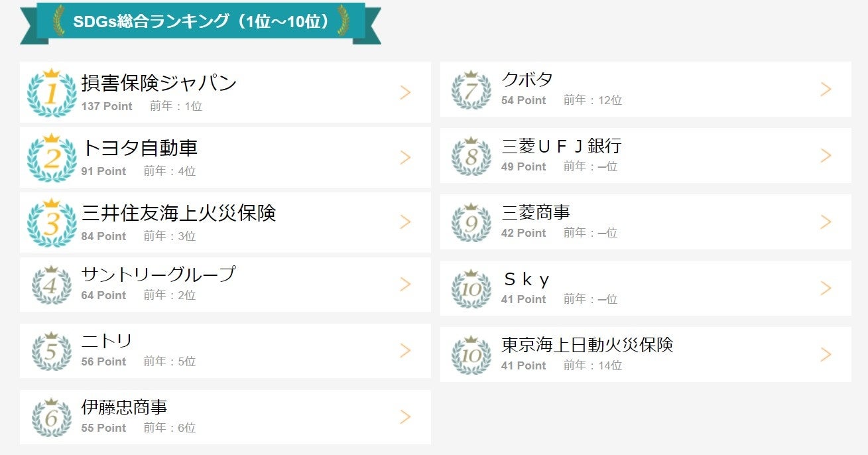The image size is (868, 455).
Task: Open the 東京海上日動火災保険 chevron arrow
Action: pyautogui.click(x=826, y=355)
